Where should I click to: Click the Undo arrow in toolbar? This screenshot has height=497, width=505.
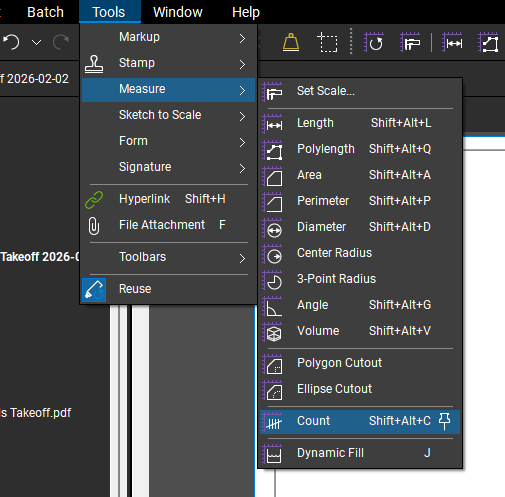click(x=11, y=42)
